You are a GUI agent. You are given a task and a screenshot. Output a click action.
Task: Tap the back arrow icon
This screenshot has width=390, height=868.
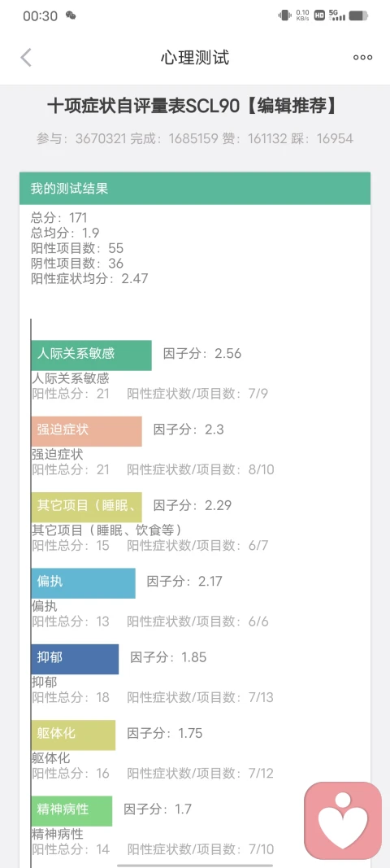pos(26,57)
